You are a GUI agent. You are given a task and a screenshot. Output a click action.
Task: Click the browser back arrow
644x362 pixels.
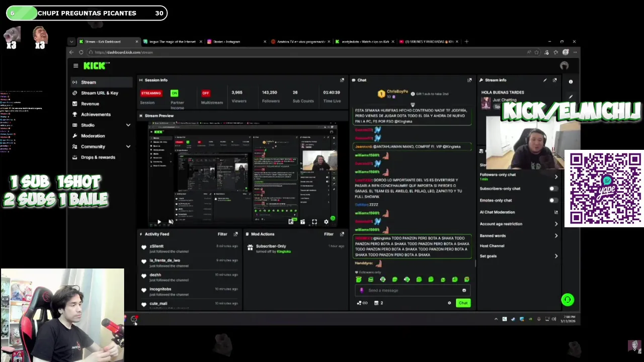(71, 52)
